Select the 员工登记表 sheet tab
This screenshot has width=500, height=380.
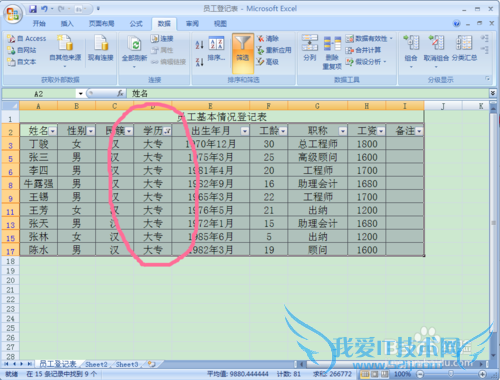click(57, 364)
